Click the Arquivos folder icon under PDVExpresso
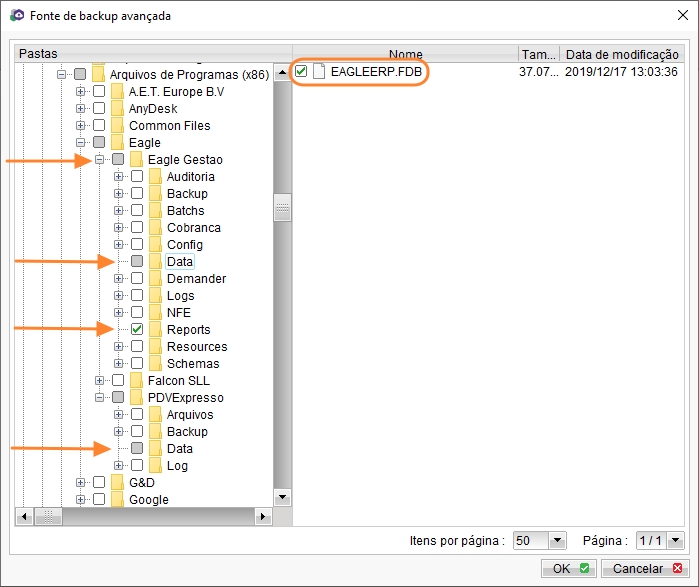This screenshot has height=587, width=699. [x=155, y=415]
